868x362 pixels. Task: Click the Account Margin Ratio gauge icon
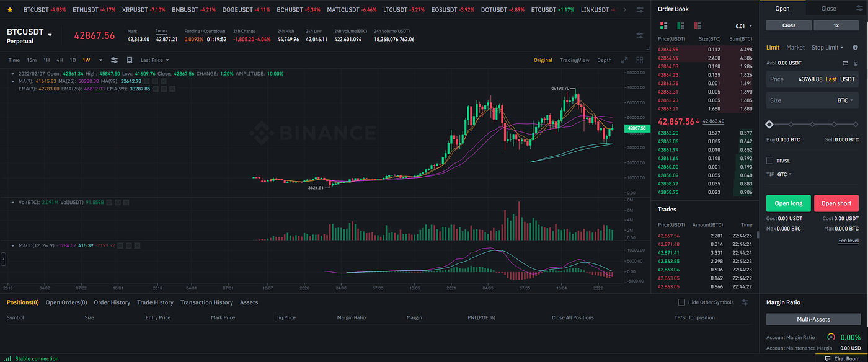point(831,338)
